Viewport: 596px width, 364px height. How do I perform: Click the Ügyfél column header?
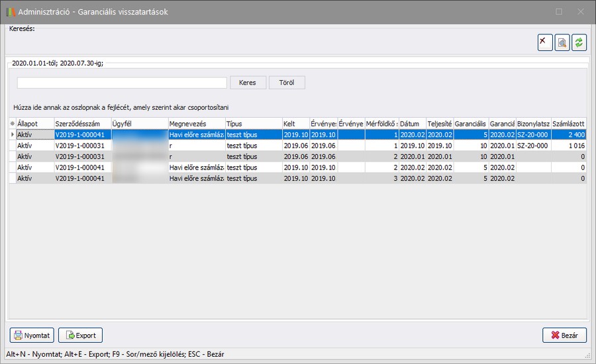pos(139,124)
